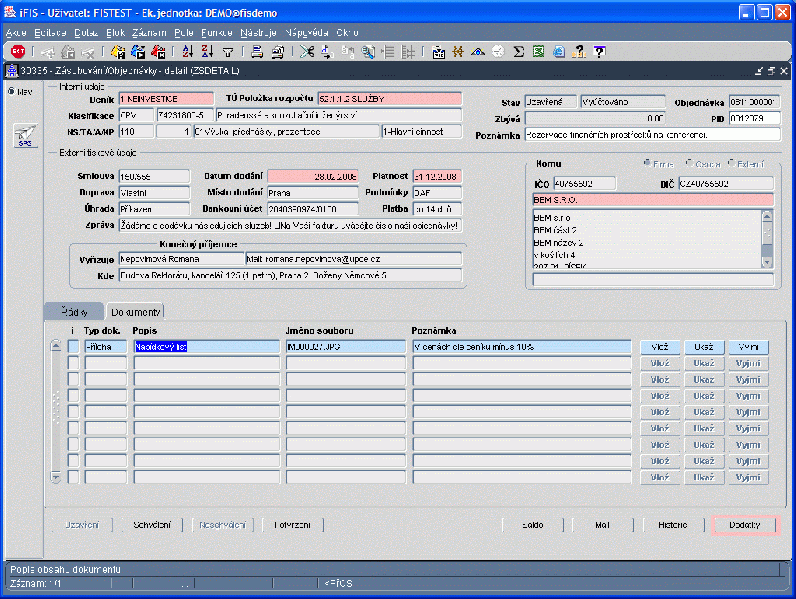Click the Popis field with Nabídkový list
This screenshot has width=796, height=599.
pyautogui.click(x=207, y=347)
